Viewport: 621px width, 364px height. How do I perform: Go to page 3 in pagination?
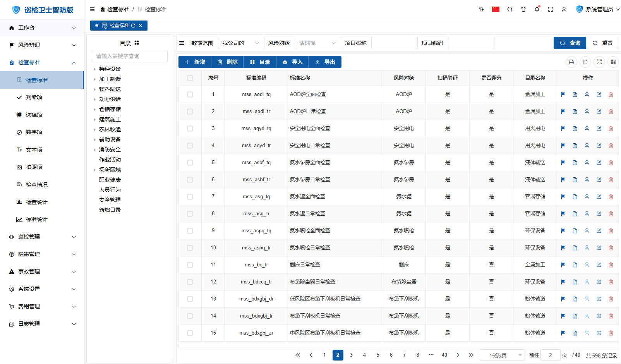pyautogui.click(x=351, y=355)
